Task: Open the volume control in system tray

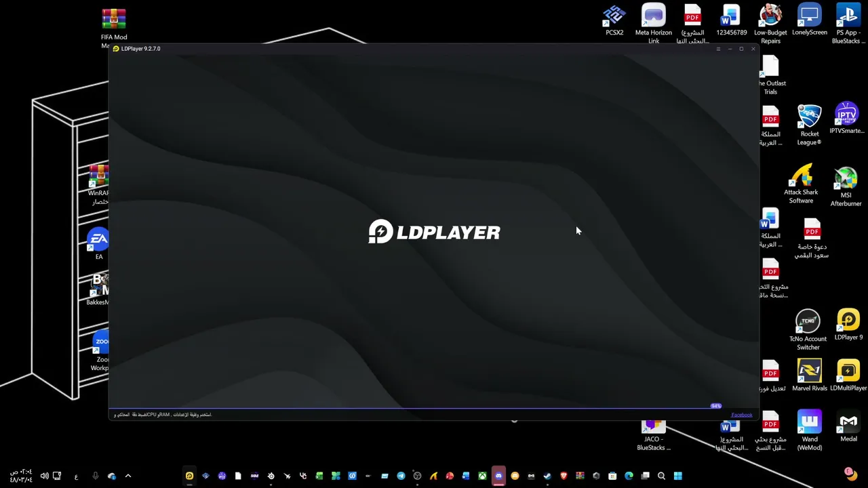Action: (44, 476)
